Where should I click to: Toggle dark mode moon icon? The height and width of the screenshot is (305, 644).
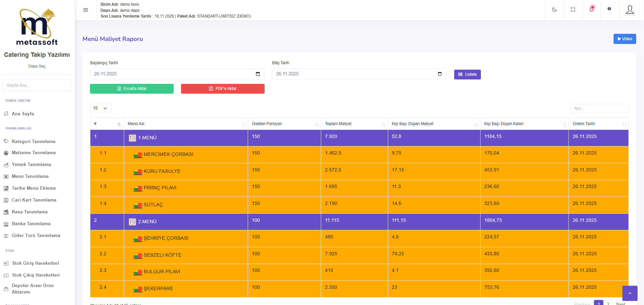pyautogui.click(x=554, y=10)
